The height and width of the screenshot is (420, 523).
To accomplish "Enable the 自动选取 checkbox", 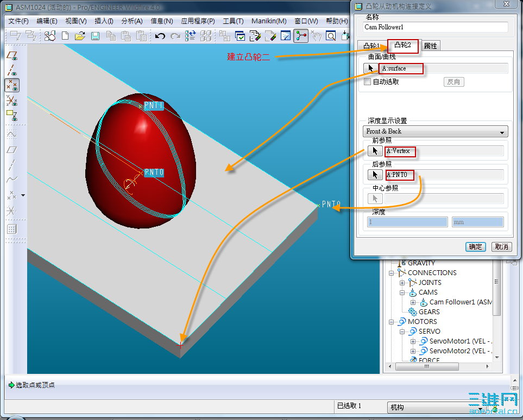I will (x=368, y=81).
